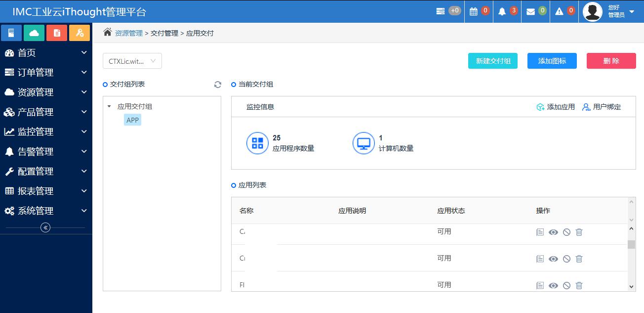Collapse sidebar with the double-chevron icon

click(45, 227)
